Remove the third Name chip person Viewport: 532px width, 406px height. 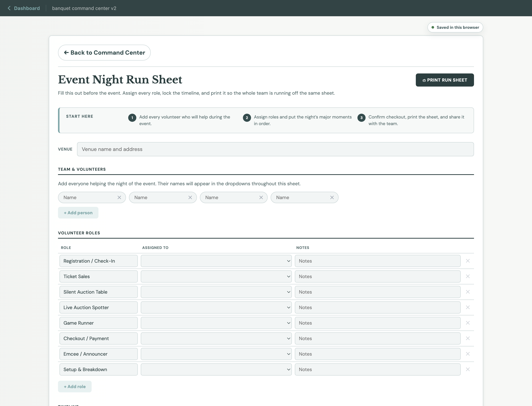(261, 197)
